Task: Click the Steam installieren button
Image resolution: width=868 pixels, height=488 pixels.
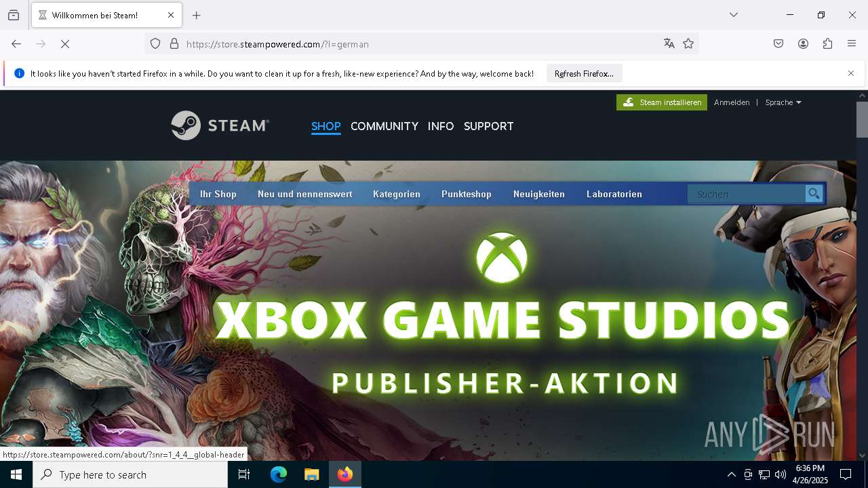Action: pyautogui.click(x=662, y=102)
